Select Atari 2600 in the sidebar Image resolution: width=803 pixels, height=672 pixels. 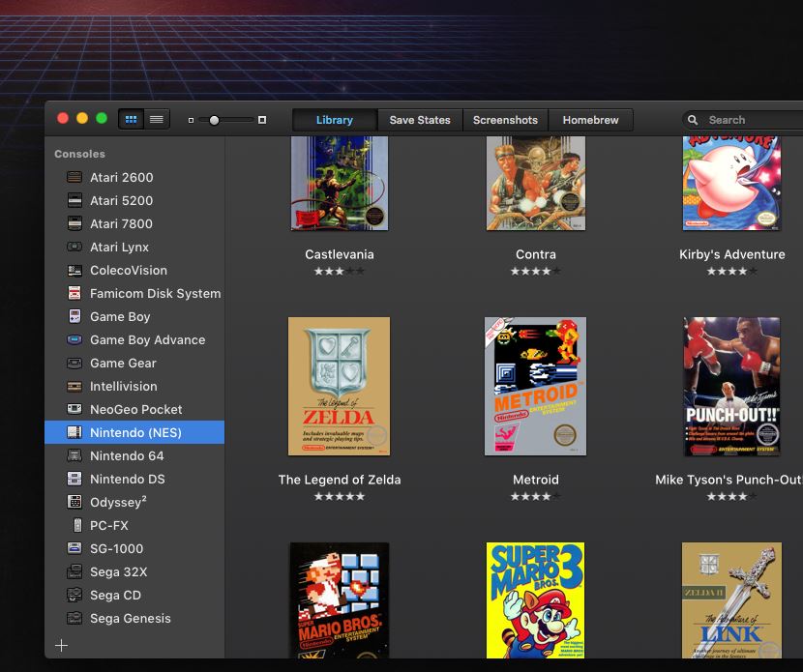[134, 177]
